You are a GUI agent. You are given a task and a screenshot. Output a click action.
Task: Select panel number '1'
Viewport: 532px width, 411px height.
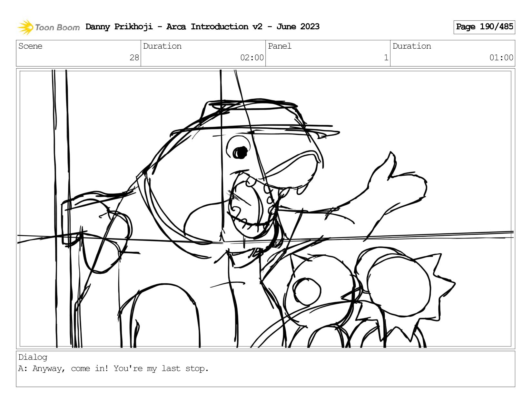(386, 58)
